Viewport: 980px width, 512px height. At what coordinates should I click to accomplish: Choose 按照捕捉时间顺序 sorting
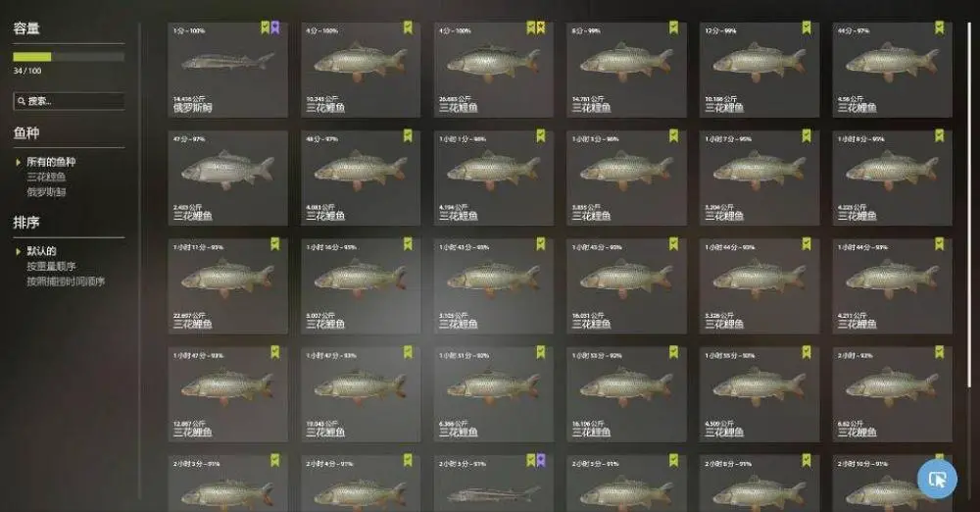pyautogui.click(x=66, y=282)
